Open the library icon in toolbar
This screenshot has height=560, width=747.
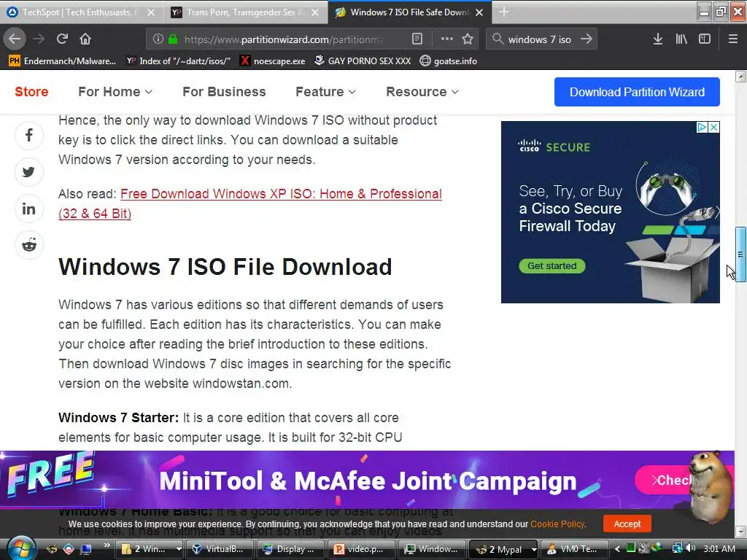(681, 39)
